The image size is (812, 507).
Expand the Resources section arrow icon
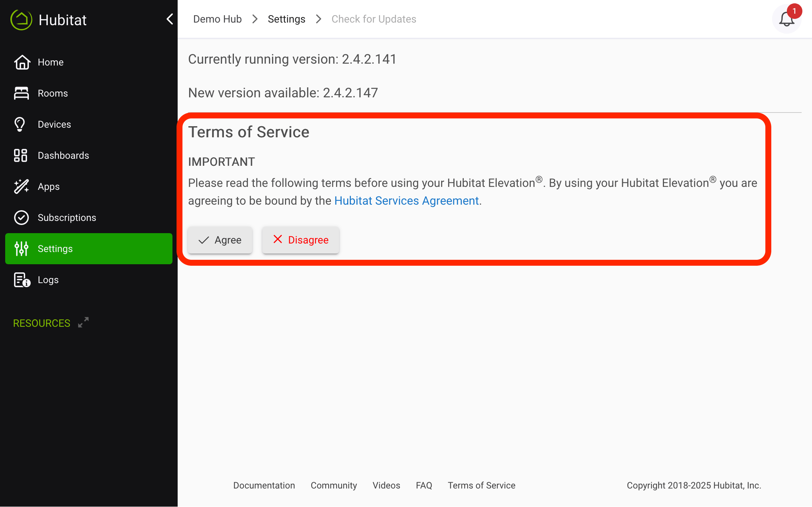coord(83,322)
